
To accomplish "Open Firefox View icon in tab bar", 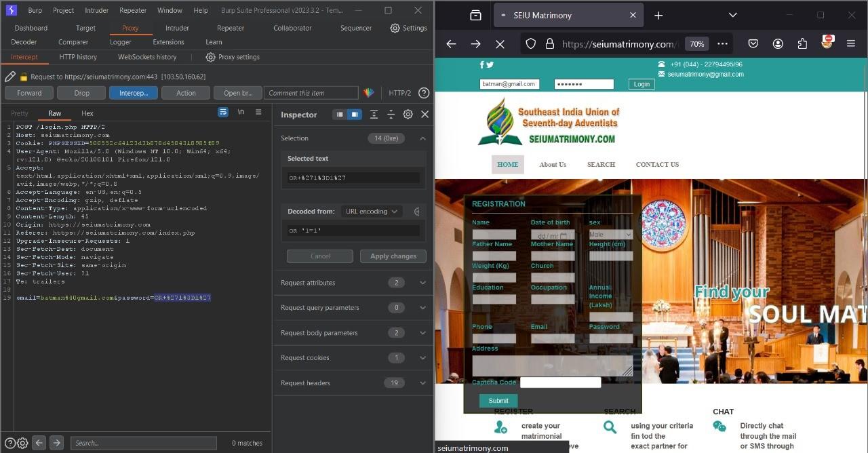I will 475,15.
